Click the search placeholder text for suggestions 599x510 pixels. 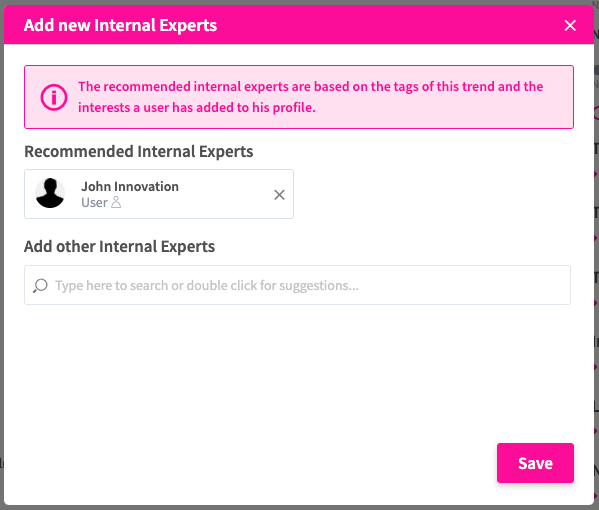coord(207,285)
